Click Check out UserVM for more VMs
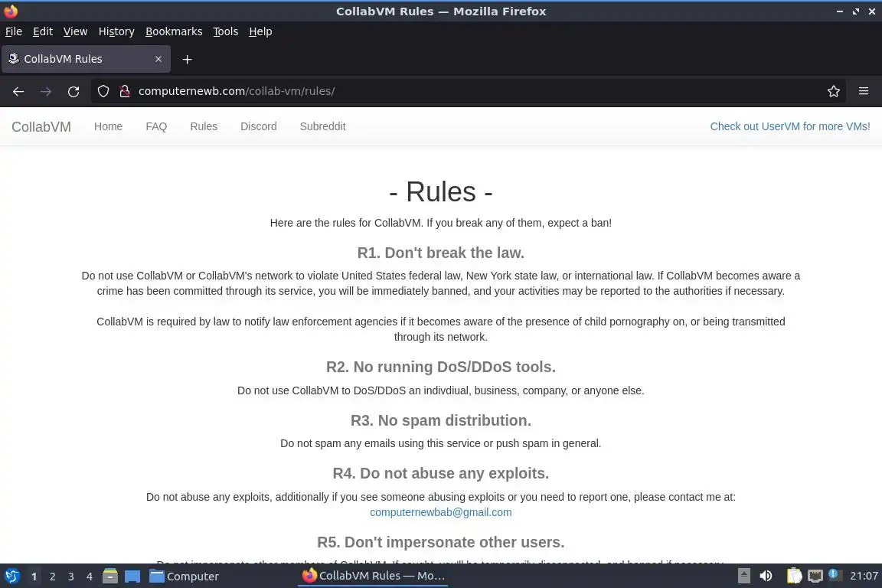 pyautogui.click(x=790, y=126)
